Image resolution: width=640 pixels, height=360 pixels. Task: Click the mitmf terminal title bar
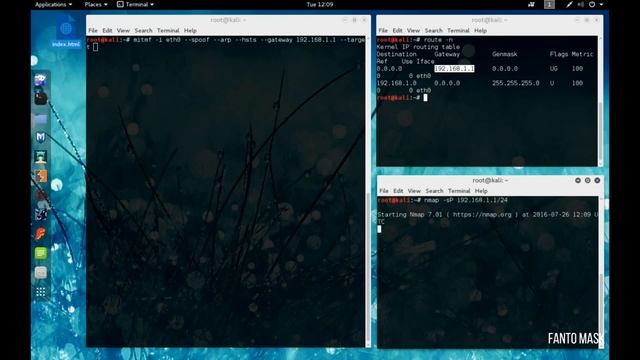pos(228,20)
